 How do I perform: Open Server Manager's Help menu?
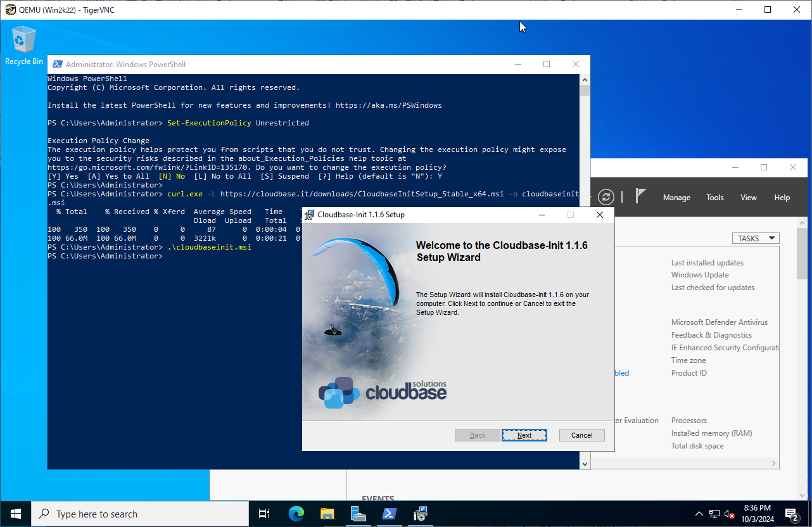click(782, 198)
